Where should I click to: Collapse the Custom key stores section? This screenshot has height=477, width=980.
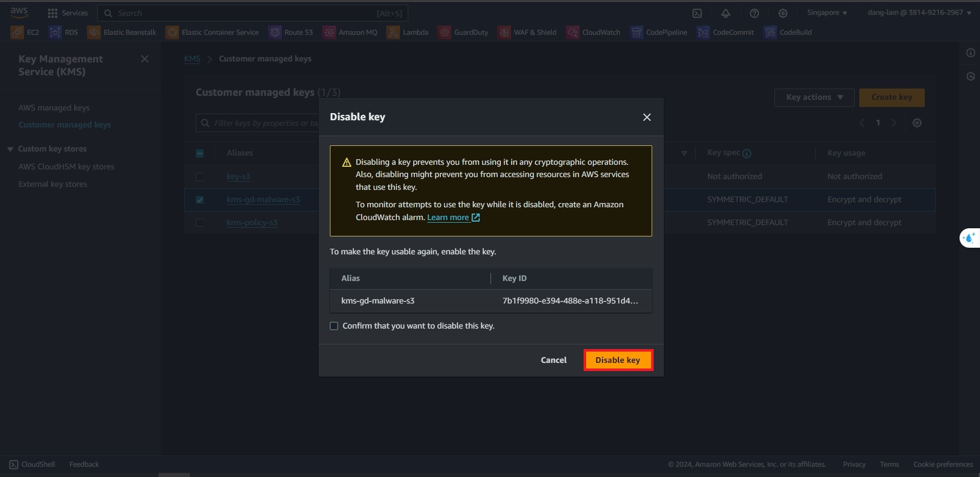[x=10, y=149]
